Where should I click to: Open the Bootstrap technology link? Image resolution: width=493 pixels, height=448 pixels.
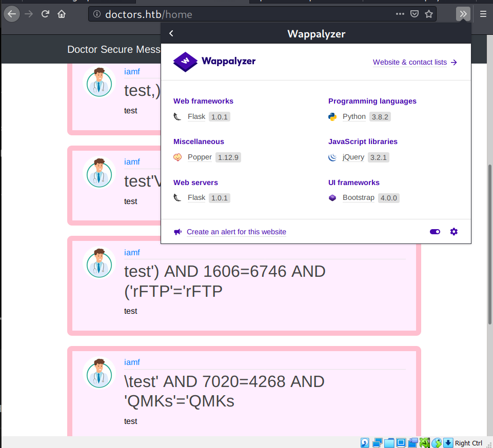(358, 198)
